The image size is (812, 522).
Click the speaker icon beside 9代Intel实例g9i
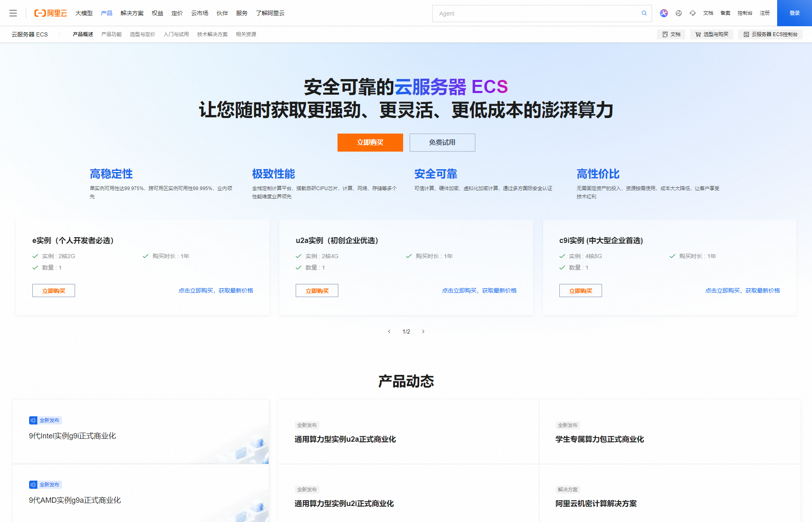[33, 420]
